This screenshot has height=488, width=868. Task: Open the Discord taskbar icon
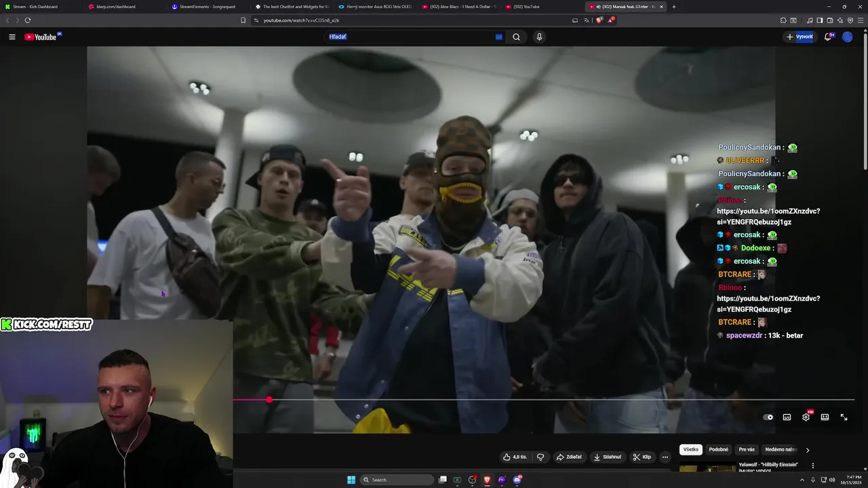point(517,480)
